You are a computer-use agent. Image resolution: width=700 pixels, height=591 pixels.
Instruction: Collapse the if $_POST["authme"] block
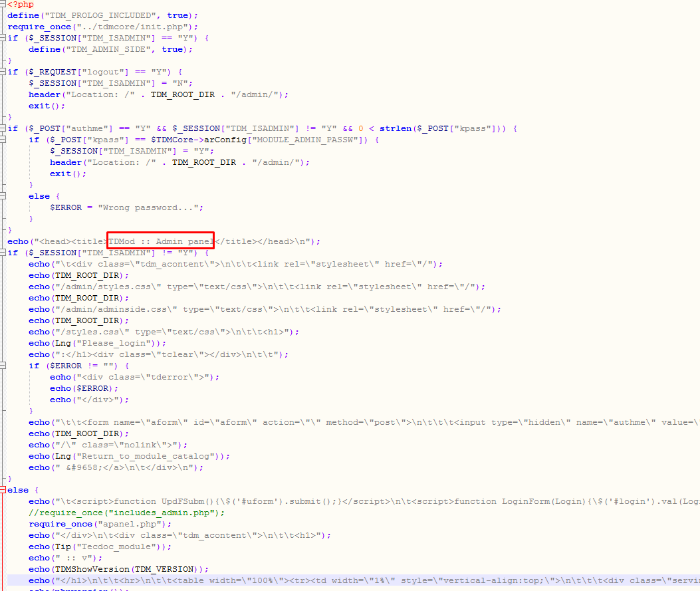tap(2, 128)
